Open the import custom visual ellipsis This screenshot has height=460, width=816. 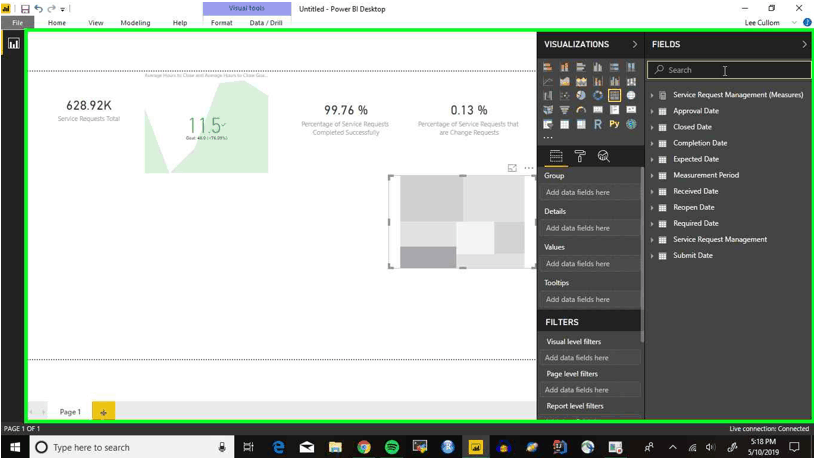[x=548, y=138]
